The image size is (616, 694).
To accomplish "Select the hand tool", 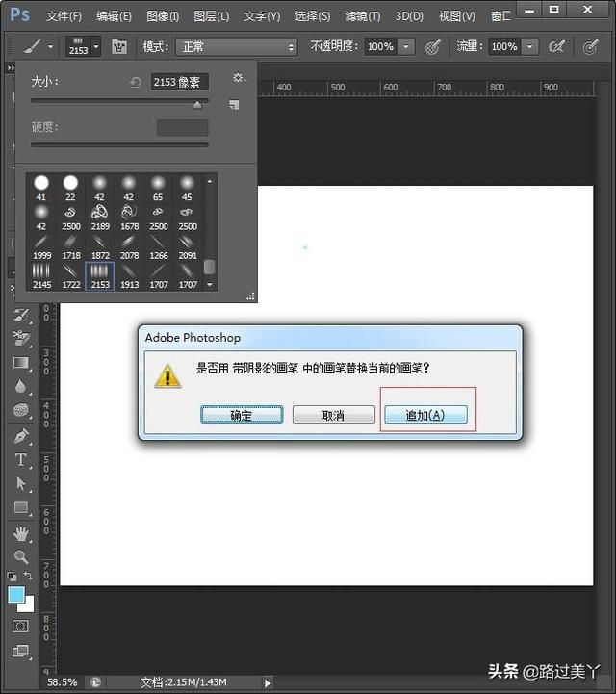I will [x=21, y=534].
